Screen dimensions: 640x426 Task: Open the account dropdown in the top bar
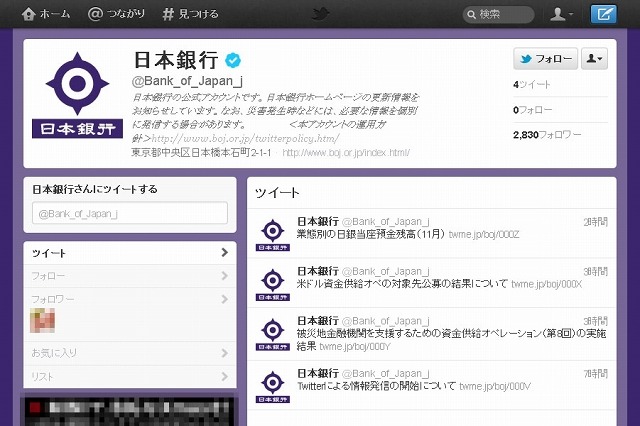coord(561,14)
